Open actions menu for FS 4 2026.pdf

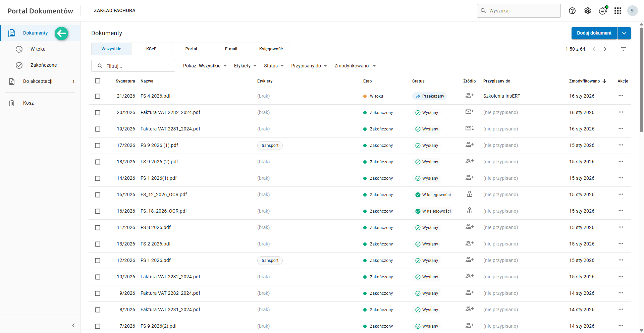(x=621, y=96)
